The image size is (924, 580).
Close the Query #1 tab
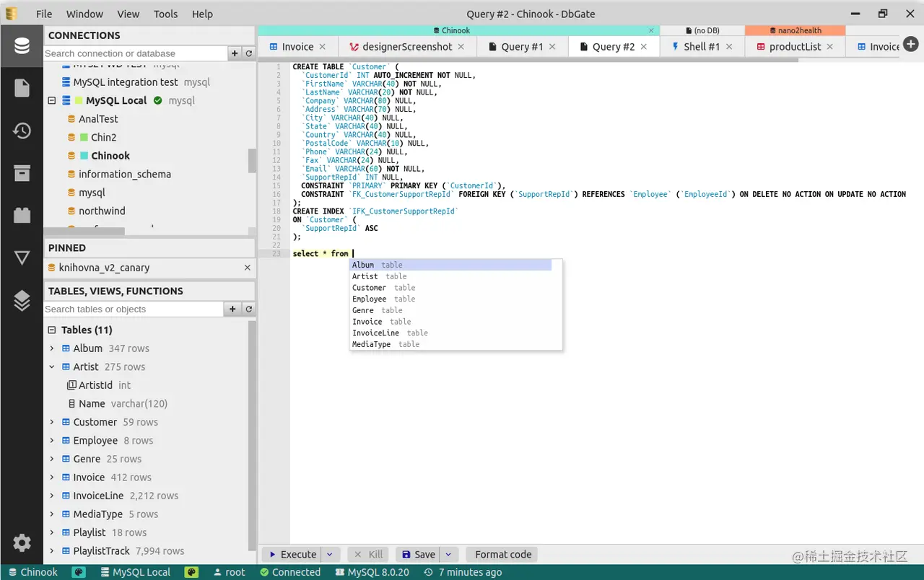click(x=552, y=46)
